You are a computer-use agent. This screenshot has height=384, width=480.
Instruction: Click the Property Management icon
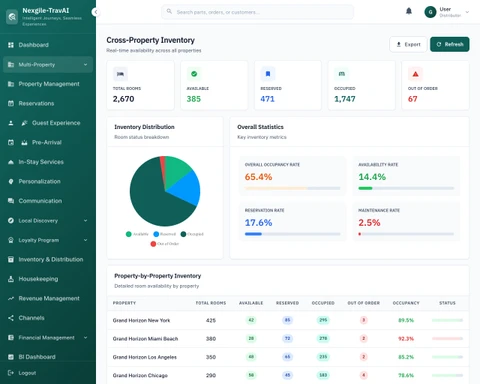11,84
